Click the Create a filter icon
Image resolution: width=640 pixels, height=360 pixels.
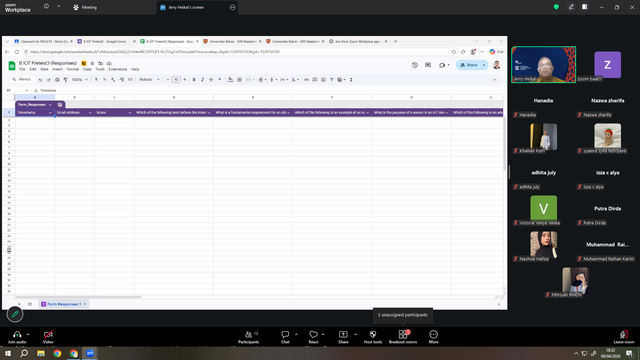click(331, 80)
